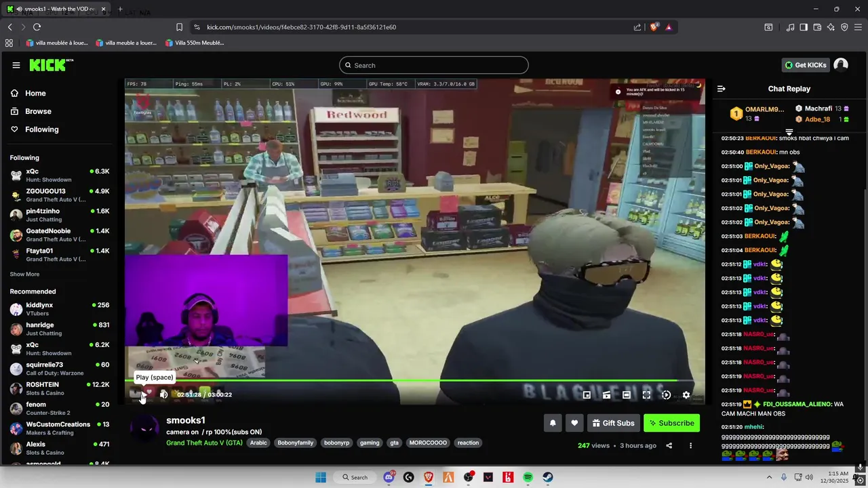
Task: Open pin4tzinho channel in the sidebar
Action: tap(60, 215)
